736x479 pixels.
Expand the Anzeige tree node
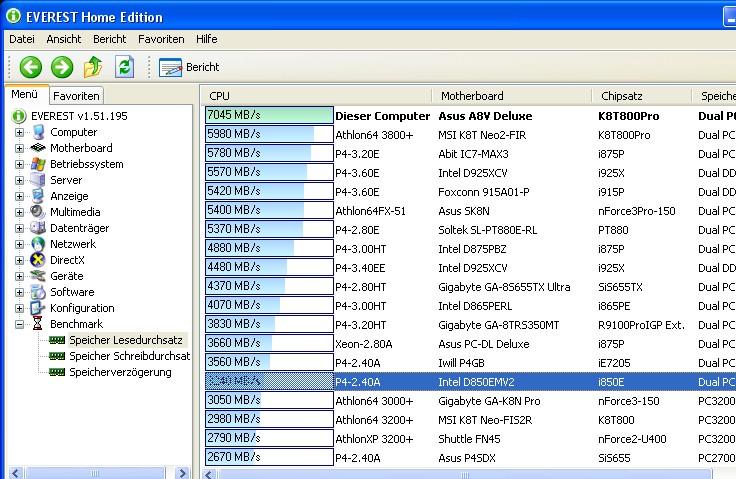(19, 196)
